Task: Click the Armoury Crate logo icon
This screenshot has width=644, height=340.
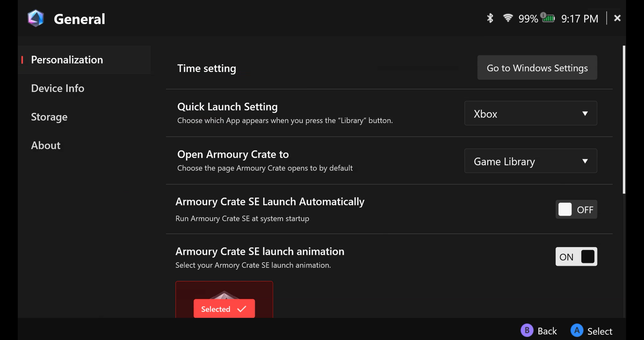Action: [x=36, y=18]
